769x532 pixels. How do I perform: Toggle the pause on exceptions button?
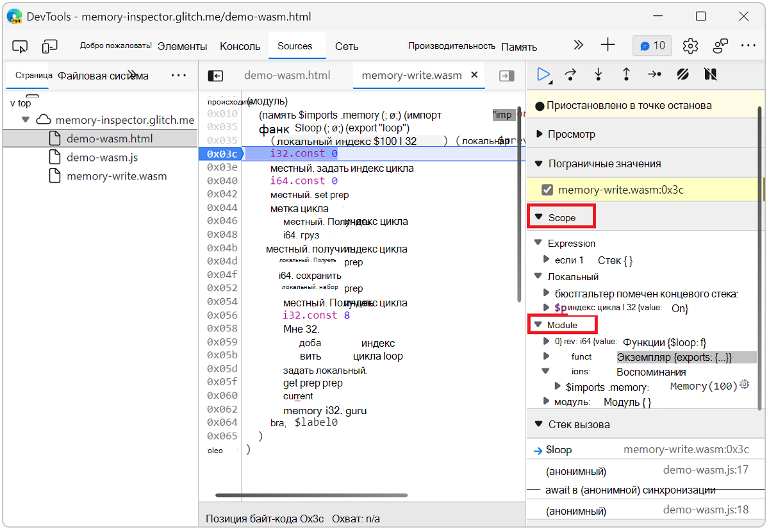coord(710,75)
